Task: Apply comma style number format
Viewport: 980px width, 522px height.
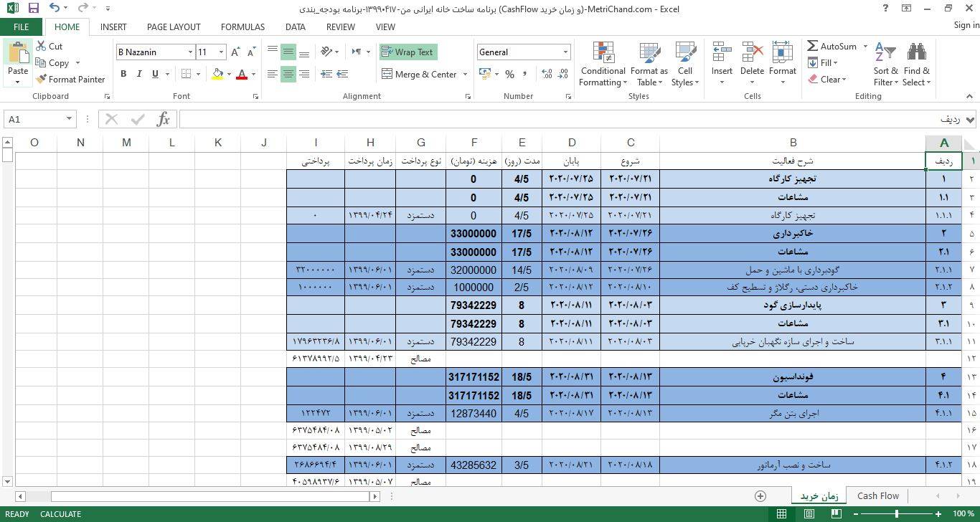Action: [x=524, y=74]
